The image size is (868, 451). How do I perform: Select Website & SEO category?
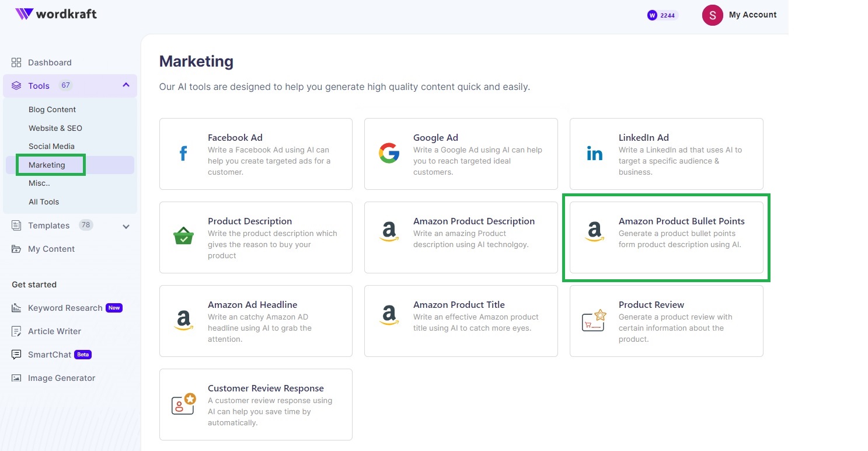(x=55, y=128)
